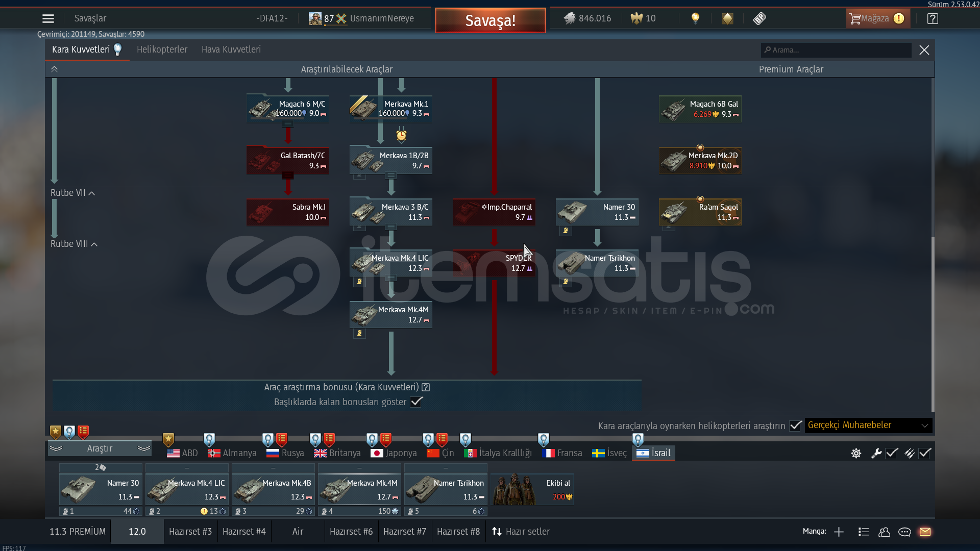Open the hamburger main menu
980x551 pixels.
pos(48,19)
